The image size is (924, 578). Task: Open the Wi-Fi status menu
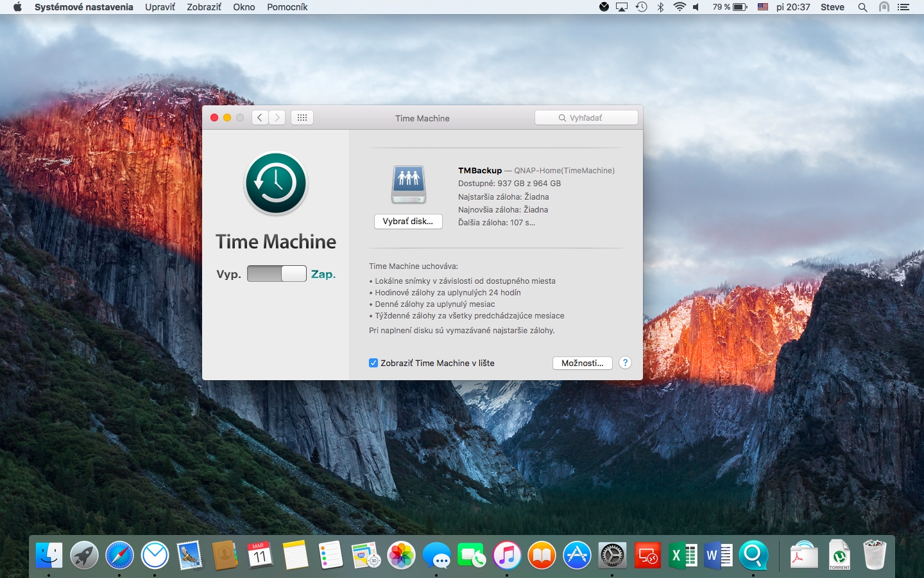click(x=680, y=7)
